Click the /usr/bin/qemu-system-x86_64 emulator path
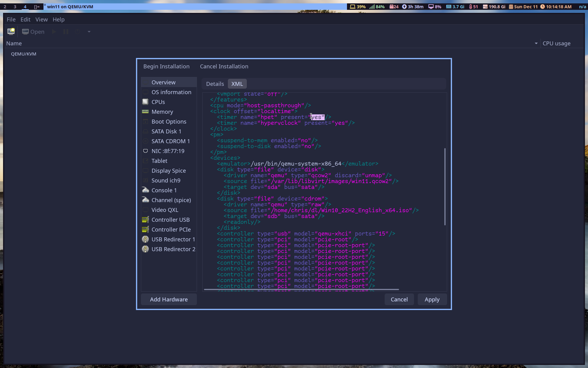588x368 pixels. tap(296, 164)
